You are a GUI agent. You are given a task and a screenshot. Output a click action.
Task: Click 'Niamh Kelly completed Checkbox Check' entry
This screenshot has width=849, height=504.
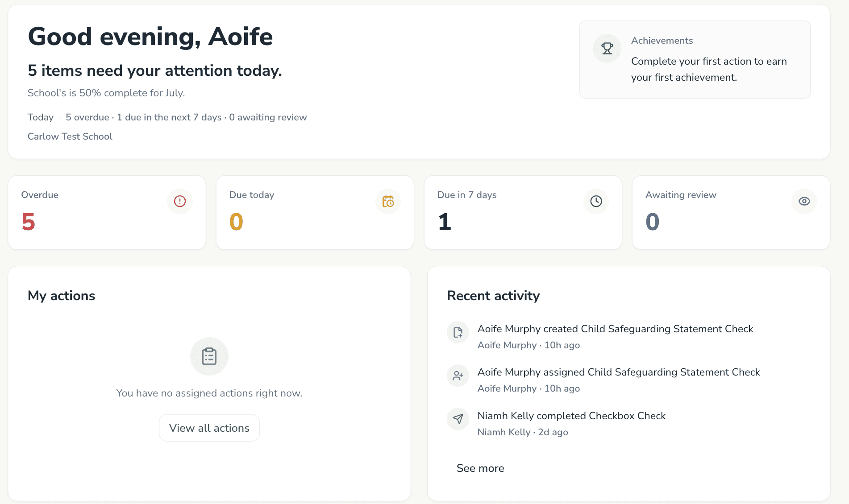(x=571, y=416)
